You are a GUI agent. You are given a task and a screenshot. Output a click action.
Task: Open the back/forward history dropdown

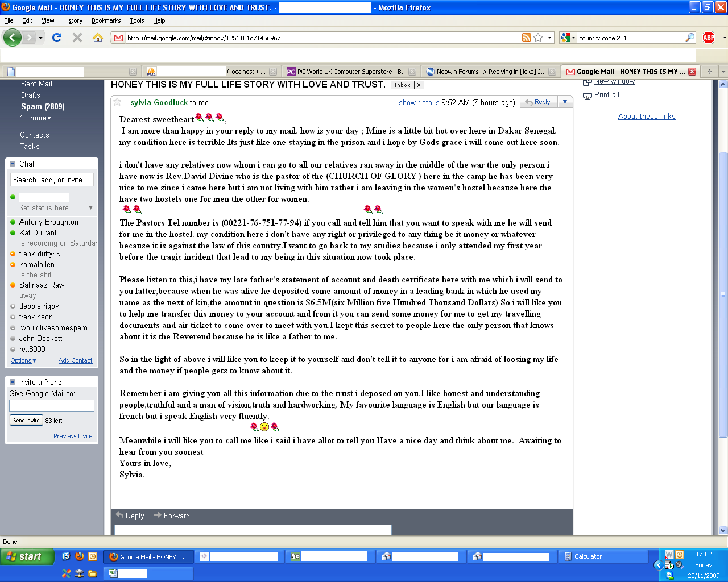[40, 38]
